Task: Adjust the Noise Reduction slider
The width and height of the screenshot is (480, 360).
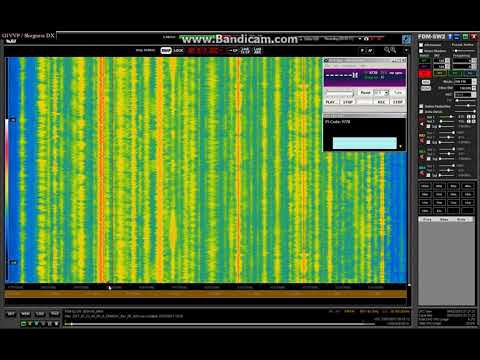Action: (x=466, y=106)
